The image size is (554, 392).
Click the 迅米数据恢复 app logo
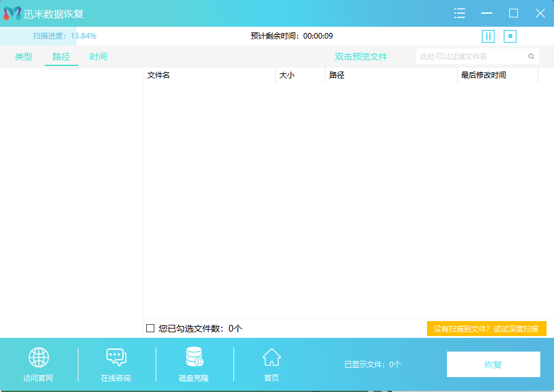pyautogui.click(x=11, y=12)
